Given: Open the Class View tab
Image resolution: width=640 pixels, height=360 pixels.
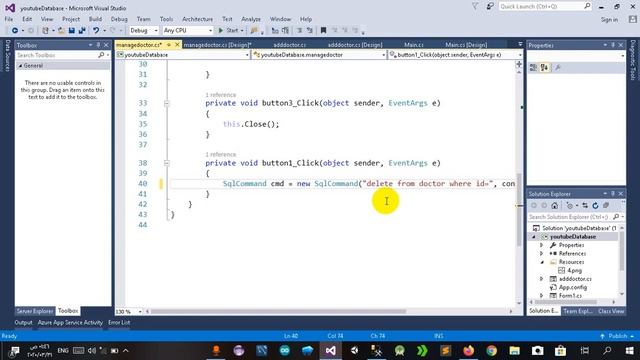Looking at the screenshot, I should click(611, 311).
